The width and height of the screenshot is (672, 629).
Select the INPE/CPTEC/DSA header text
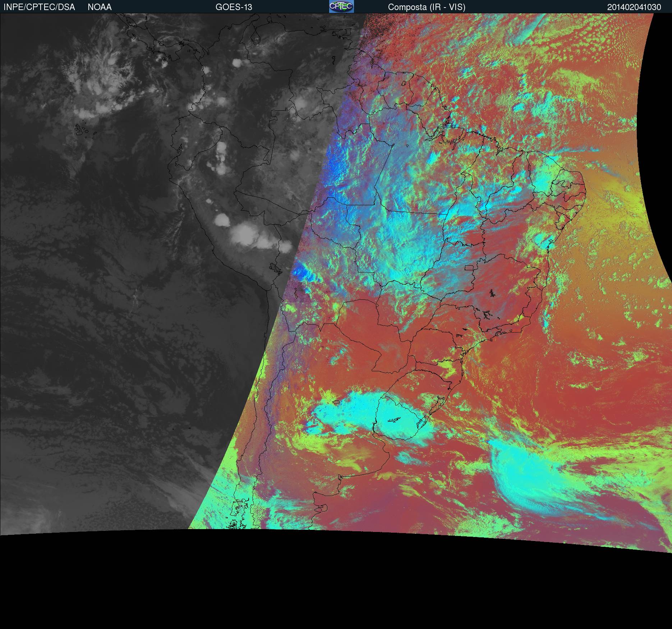[x=39, y=7]
